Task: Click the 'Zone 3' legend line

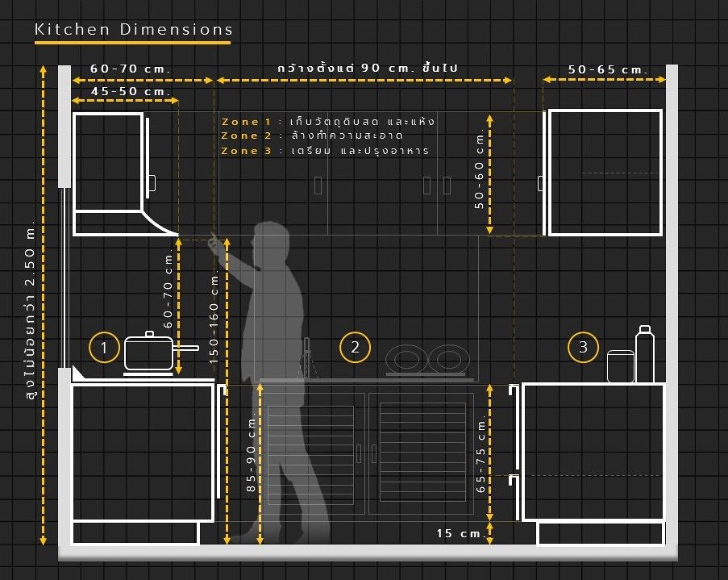Action: (325, 151)
